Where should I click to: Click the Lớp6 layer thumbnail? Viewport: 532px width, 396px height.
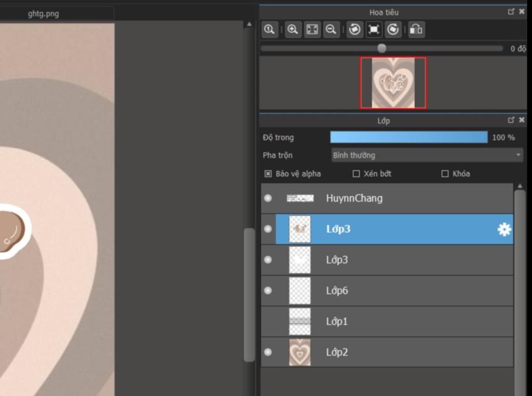(300, 291)
